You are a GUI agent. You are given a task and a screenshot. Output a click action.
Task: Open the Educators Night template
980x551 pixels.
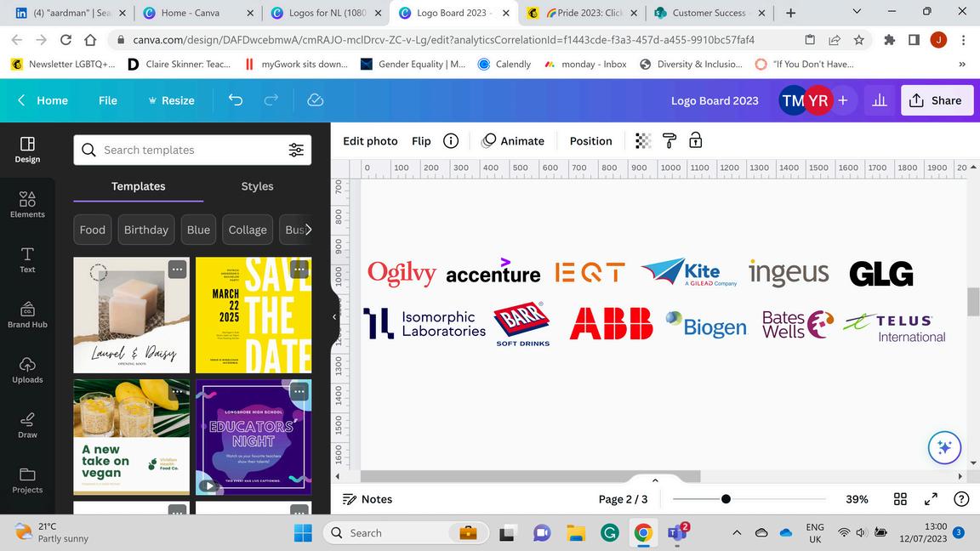[x=254, y=437]
